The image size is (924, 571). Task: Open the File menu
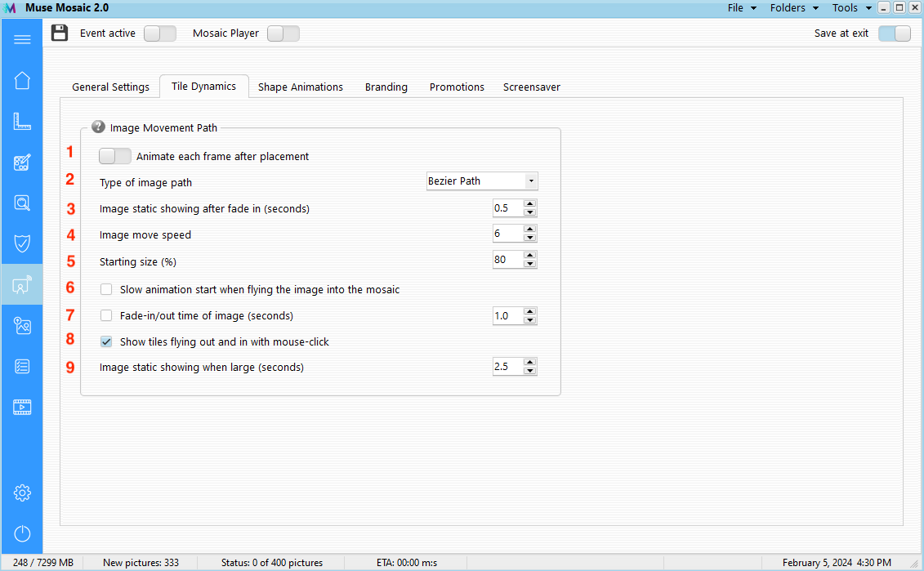(x=741, y=7)
